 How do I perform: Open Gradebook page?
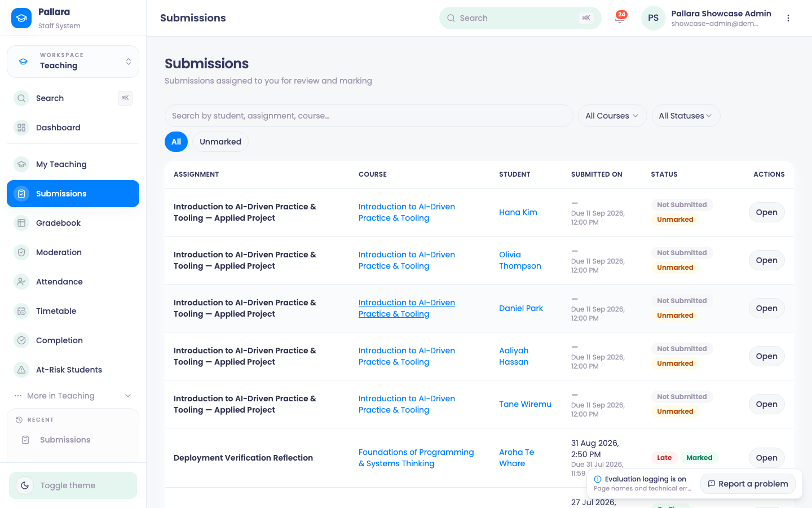click(73, 223)
